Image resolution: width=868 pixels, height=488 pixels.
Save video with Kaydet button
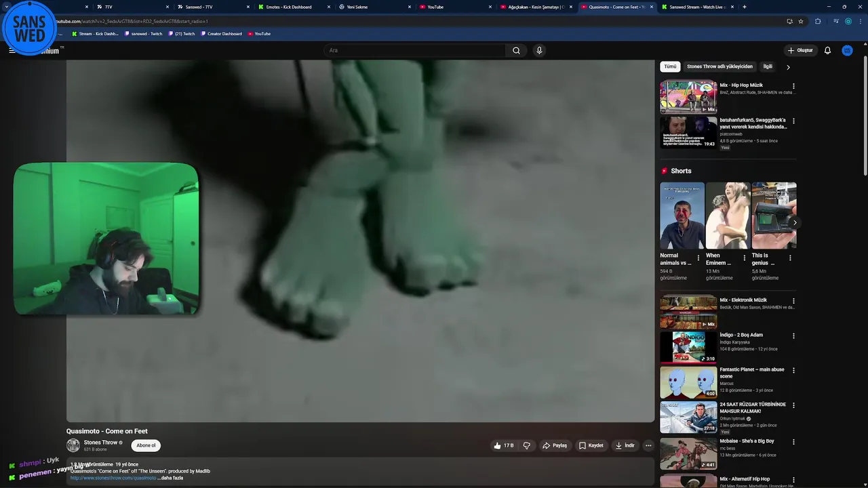(x=591, y=445)
